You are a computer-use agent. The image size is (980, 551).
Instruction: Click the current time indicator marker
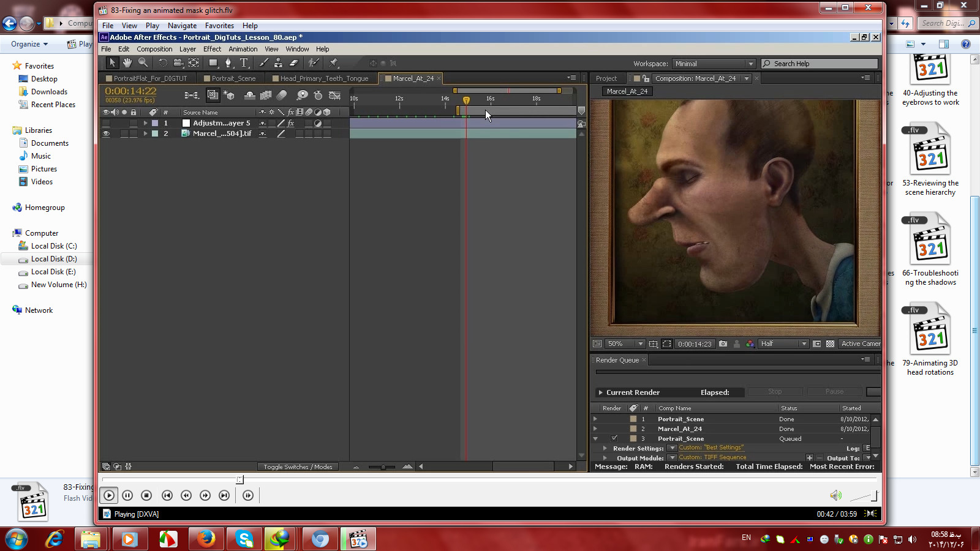(466, 100)
